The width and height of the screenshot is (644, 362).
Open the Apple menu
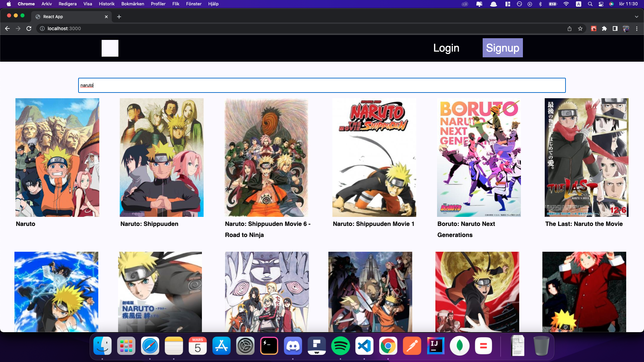pos(9,4)
